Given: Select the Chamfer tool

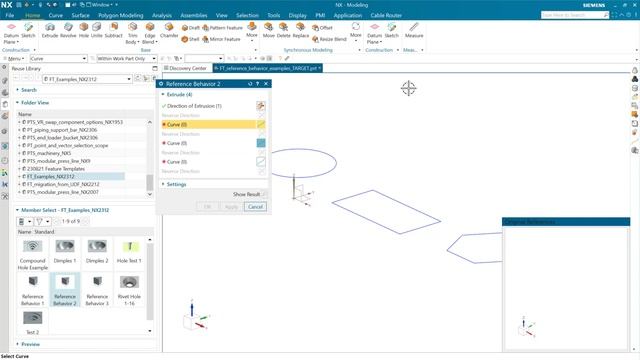Looking at the screenshot, I should (x=169, y=30).
